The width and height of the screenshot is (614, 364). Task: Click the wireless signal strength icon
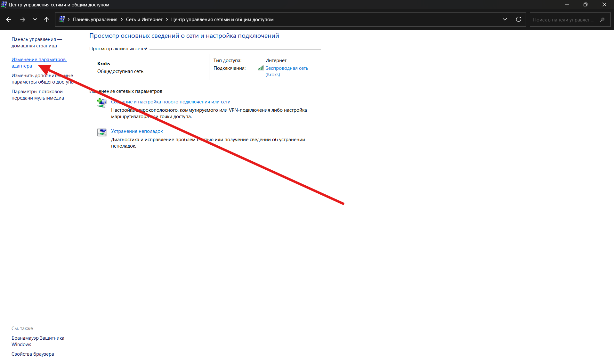coord(261,68)
